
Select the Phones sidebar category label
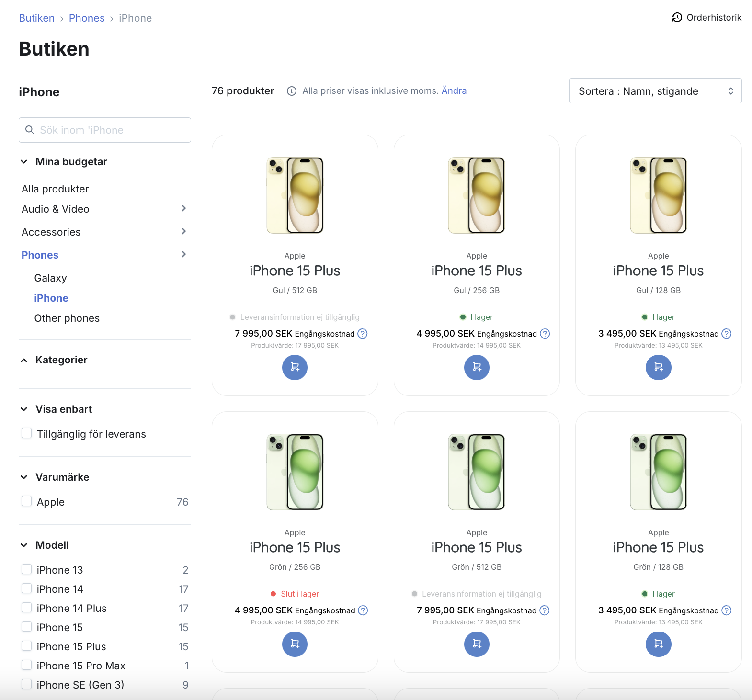tap(40, 255)
